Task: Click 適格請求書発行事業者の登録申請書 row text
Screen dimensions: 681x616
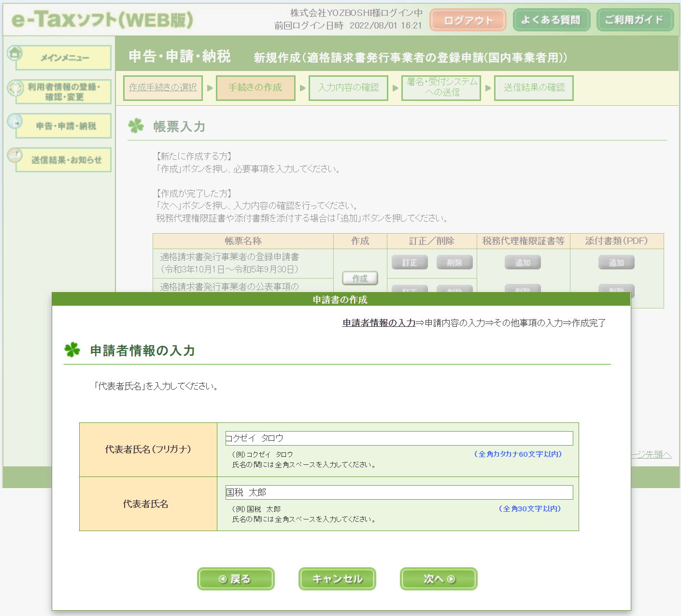Action: (230, 263)
